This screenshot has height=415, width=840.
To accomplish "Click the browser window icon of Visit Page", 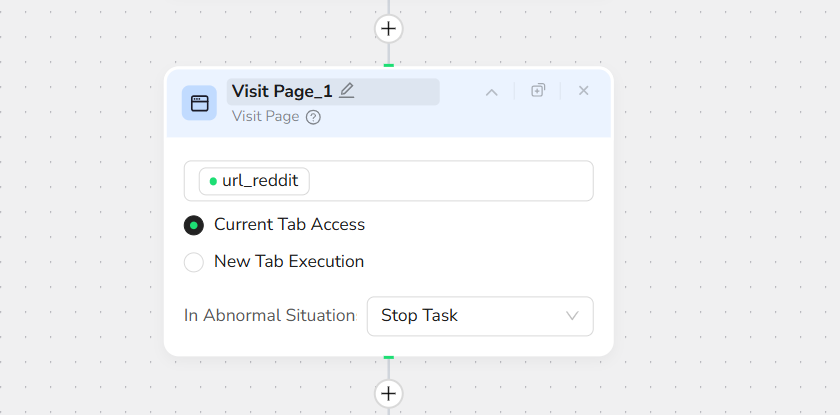I will tap(200, 103).
